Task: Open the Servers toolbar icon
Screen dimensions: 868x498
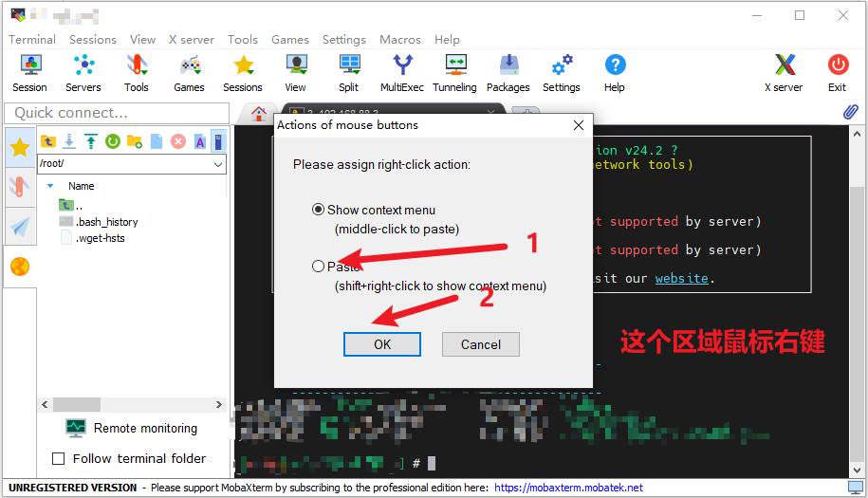Action: (83, 72)
